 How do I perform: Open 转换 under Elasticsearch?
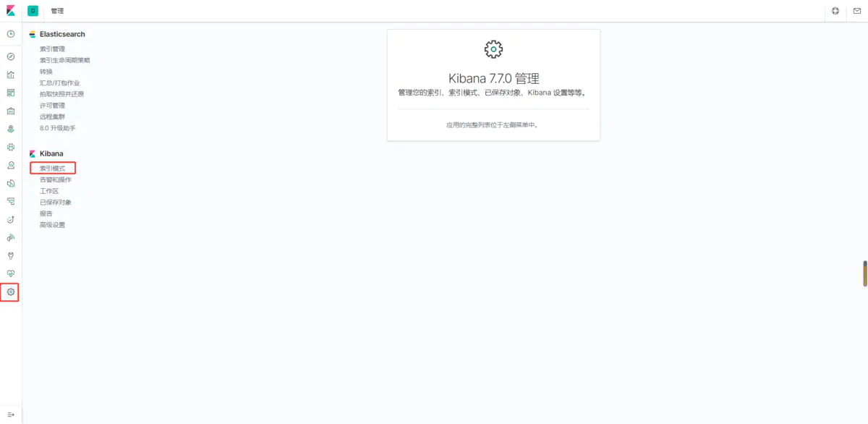point(46,72)
